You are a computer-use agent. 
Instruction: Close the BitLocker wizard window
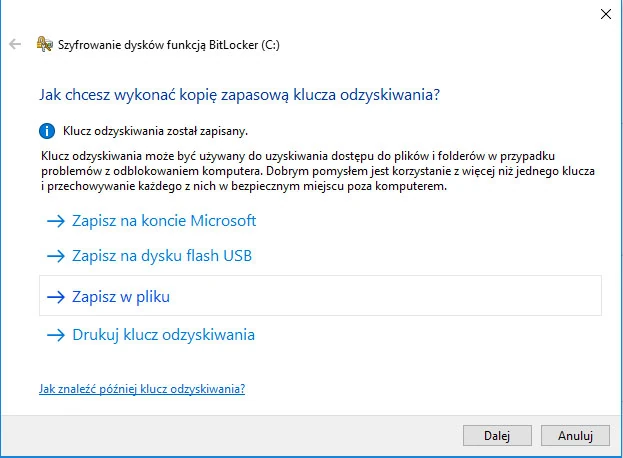point(606,14)
